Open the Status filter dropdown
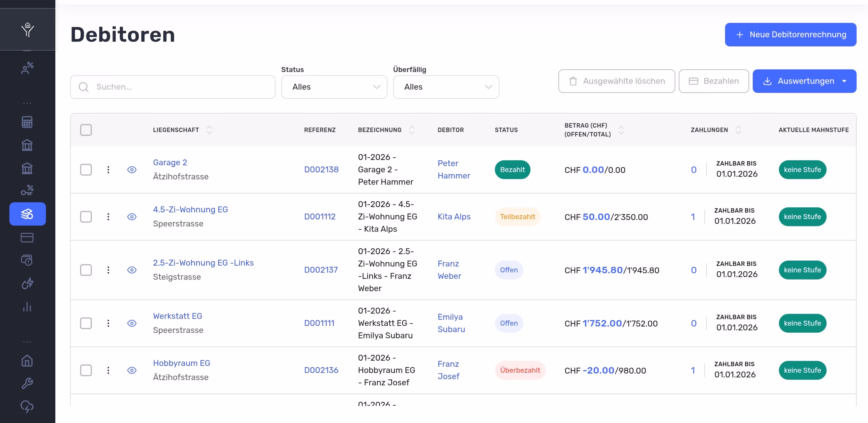 [x=334, y=87]
